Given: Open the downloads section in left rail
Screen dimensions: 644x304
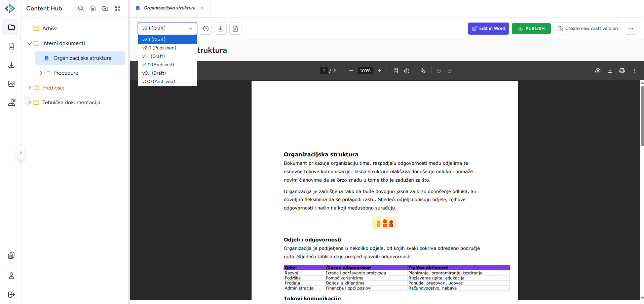Looking at the screenshot, I should point(11,65).
